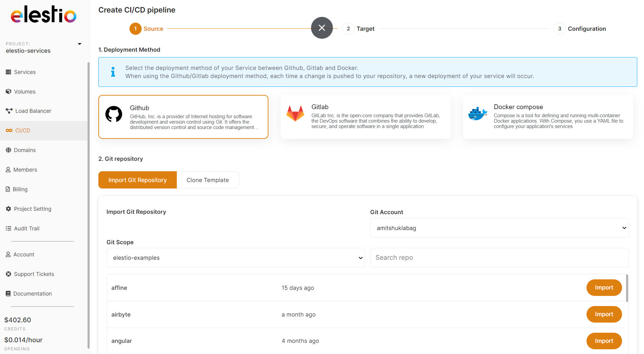Click the Source step label

click(x=153, y=29)
